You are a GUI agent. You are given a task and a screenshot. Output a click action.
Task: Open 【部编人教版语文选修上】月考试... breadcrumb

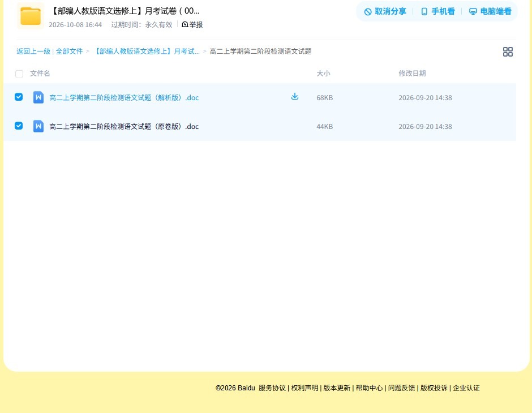(147, 51)
